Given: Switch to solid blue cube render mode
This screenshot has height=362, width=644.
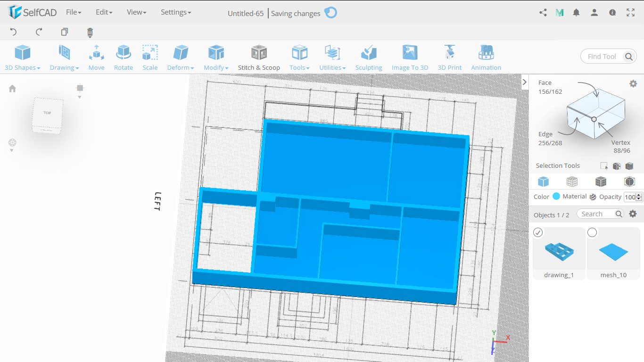Looking at the screenshot, I should point(543,181).
